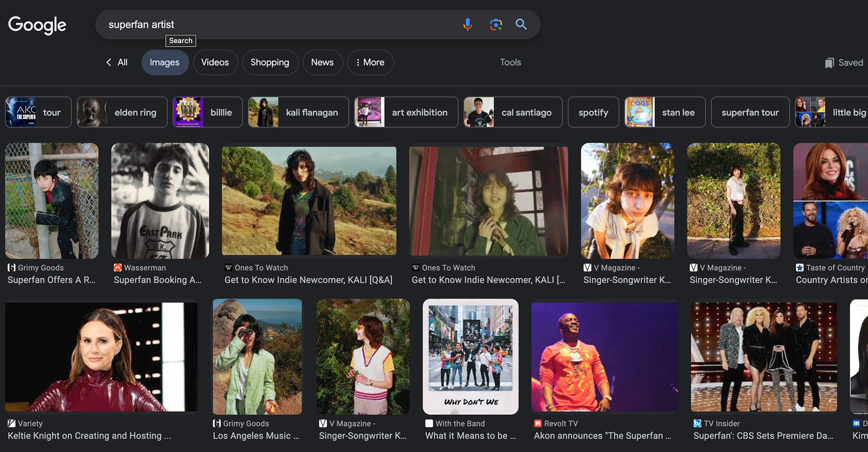Click the Saved bookmark icon
Viewport: 868px width, 452px height.
(x=829, y=63)
